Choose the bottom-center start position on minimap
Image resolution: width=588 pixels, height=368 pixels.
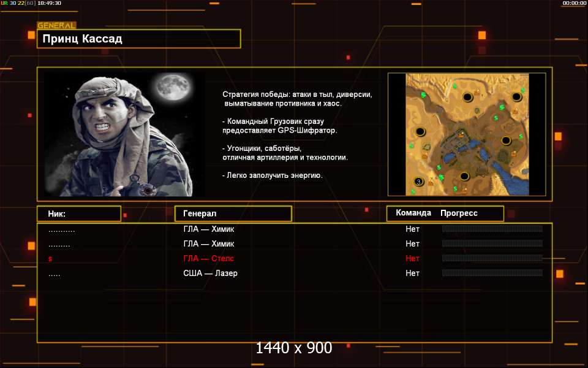pyautogui.click(x=464, y=177)
